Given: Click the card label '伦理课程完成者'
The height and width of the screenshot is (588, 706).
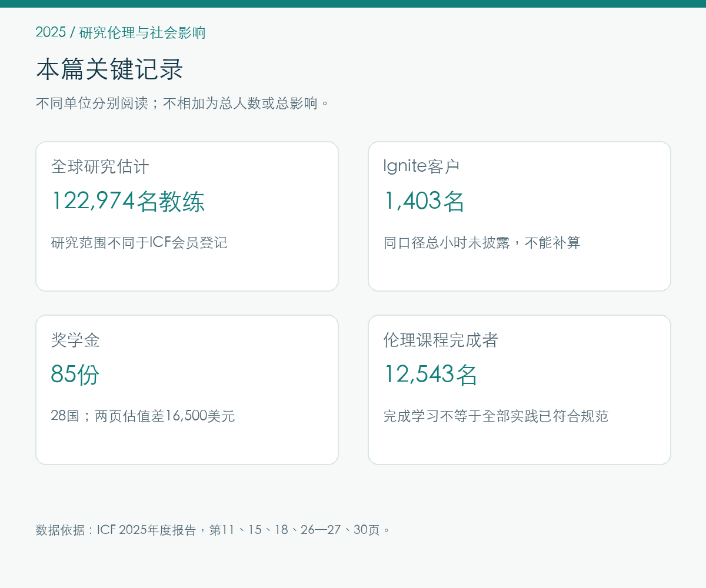Looking at the screenshot, I should [441, 340].
